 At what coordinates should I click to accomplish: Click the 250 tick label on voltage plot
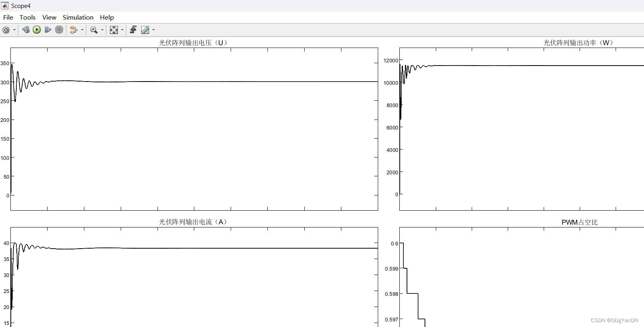[x=5, y=102]
